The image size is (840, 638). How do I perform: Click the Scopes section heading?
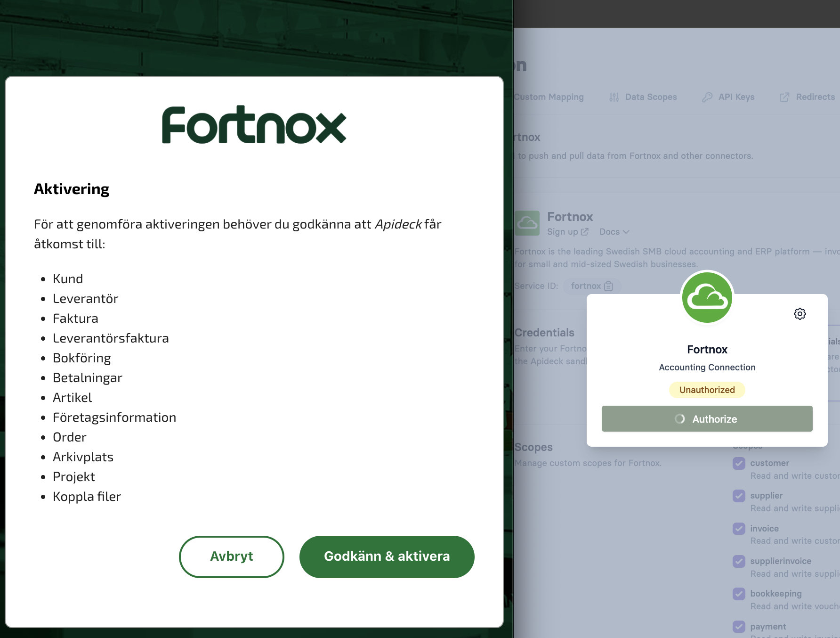tap(533, 447)
